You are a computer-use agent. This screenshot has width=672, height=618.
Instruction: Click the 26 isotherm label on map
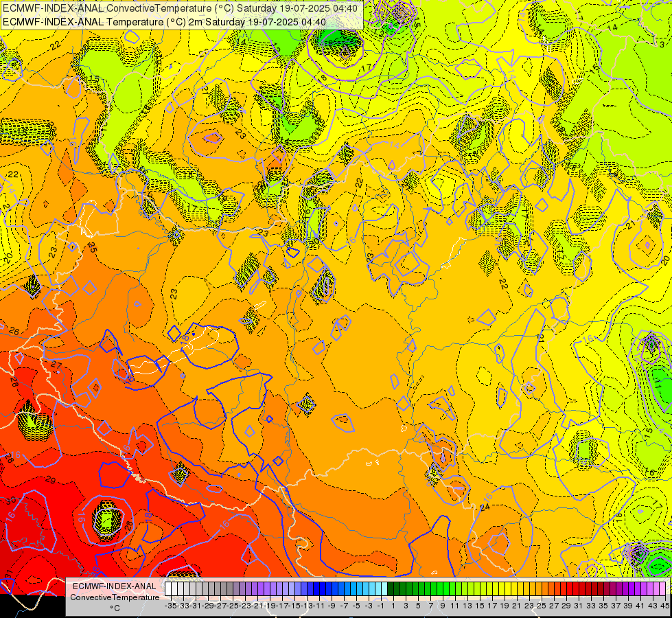pos(14,331)
